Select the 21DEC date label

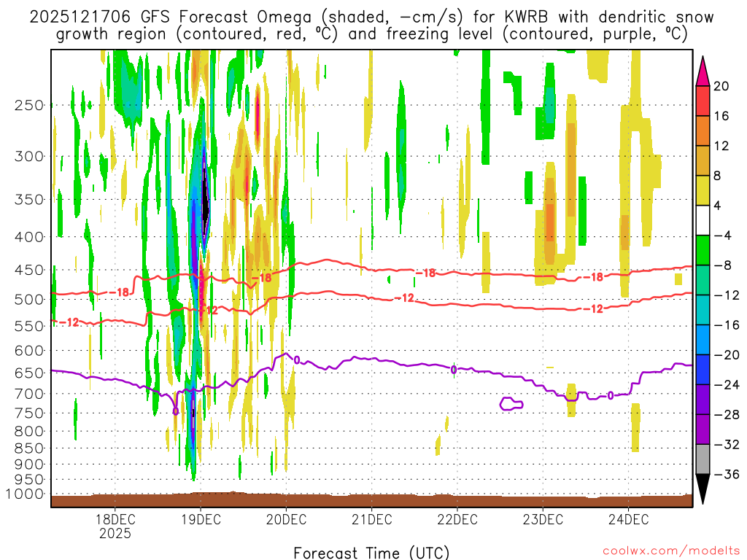(x=371, y=519)
